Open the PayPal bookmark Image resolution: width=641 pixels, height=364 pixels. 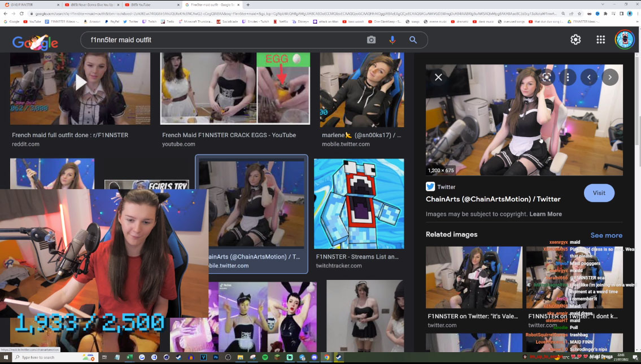coord(112,21)
